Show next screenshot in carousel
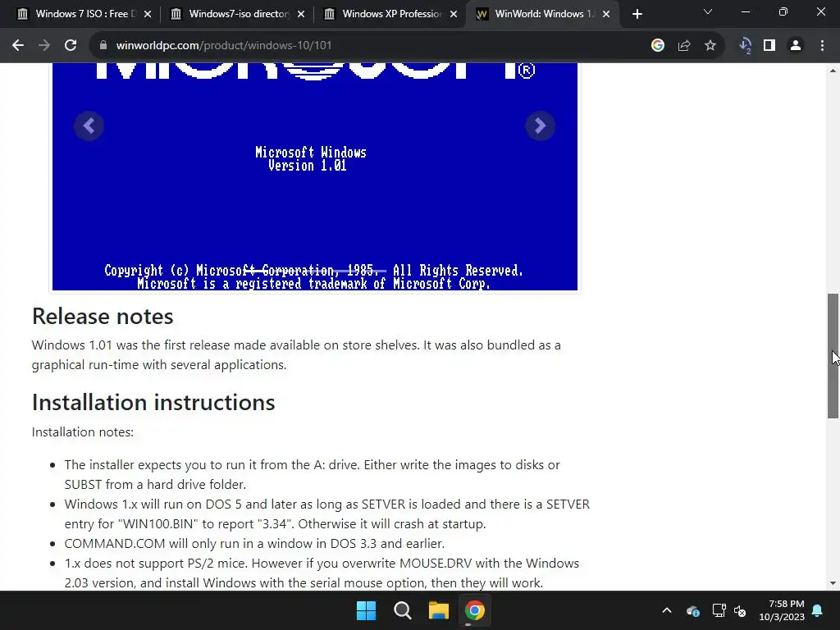Viewport: 840px width, 630px height. tap(540, 126)
